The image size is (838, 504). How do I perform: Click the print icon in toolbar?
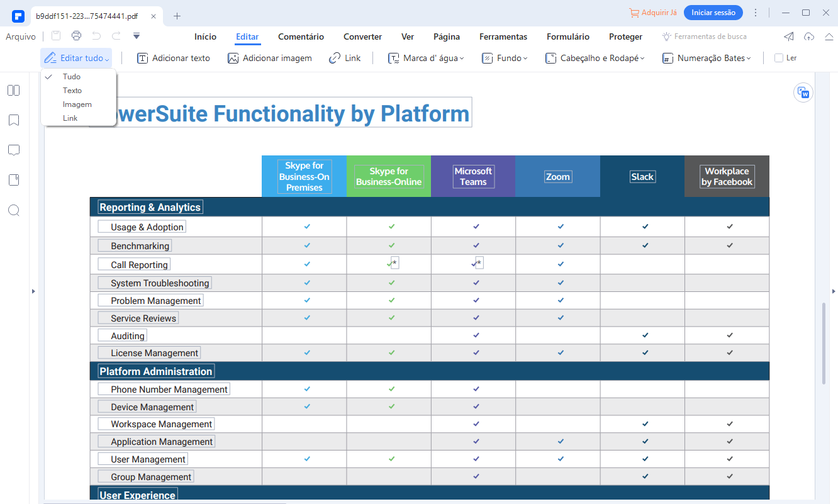coord(76,36)
